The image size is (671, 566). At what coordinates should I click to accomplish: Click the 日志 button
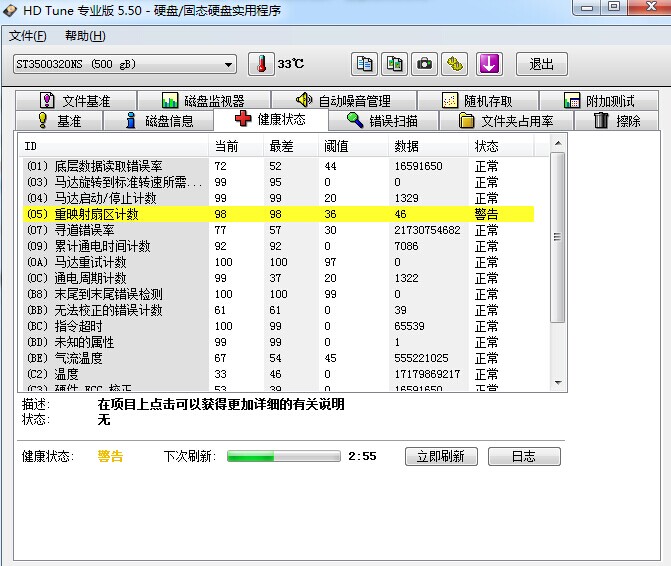click(524, 456)
